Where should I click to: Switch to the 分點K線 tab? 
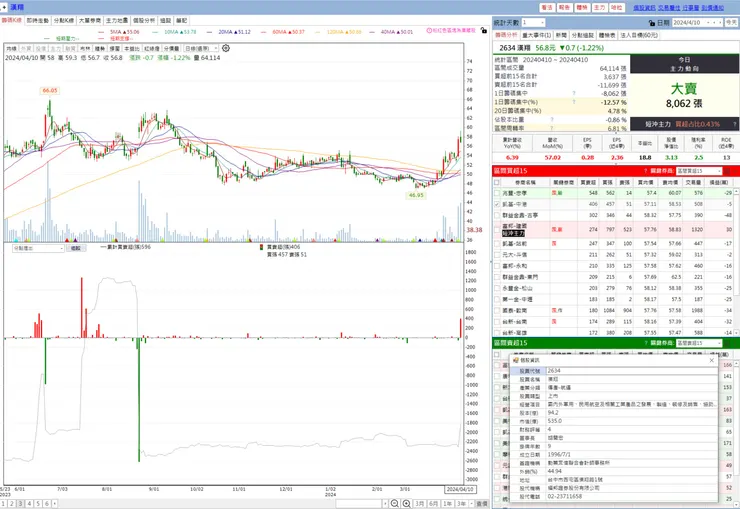pos(63,21)
